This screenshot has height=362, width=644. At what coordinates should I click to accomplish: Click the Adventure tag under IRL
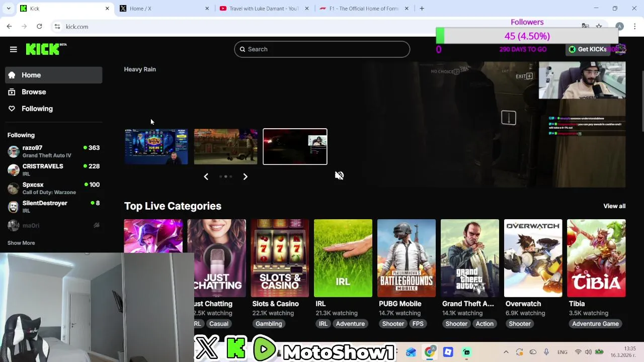coord(350,324)
